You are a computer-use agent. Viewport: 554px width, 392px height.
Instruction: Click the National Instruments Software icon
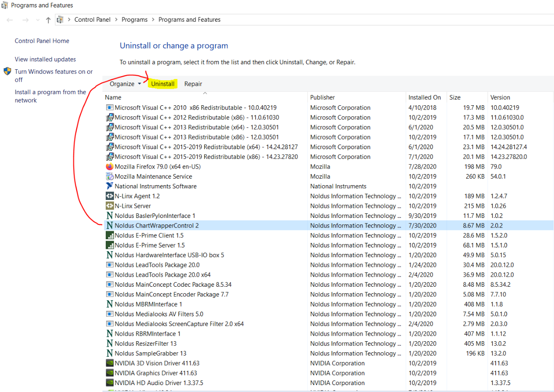click(x=109, y=186)
